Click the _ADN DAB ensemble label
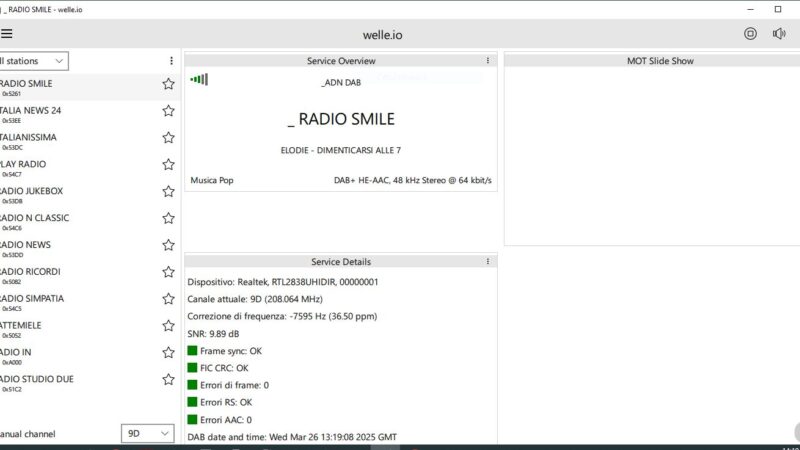 (341, 82)
